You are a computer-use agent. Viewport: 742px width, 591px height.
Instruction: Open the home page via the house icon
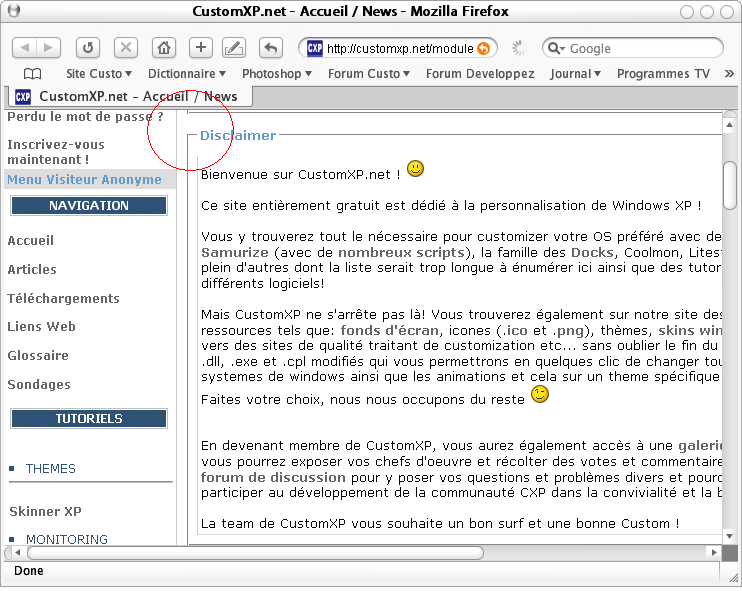(x=164, y=47)
